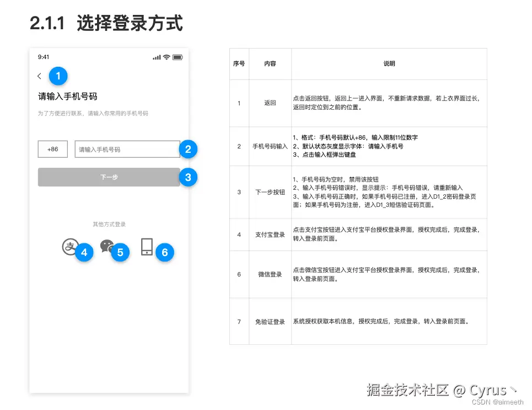Click the battery status icon
The width and height of the screenshot is (532, 410).
[x=178, y=57]
